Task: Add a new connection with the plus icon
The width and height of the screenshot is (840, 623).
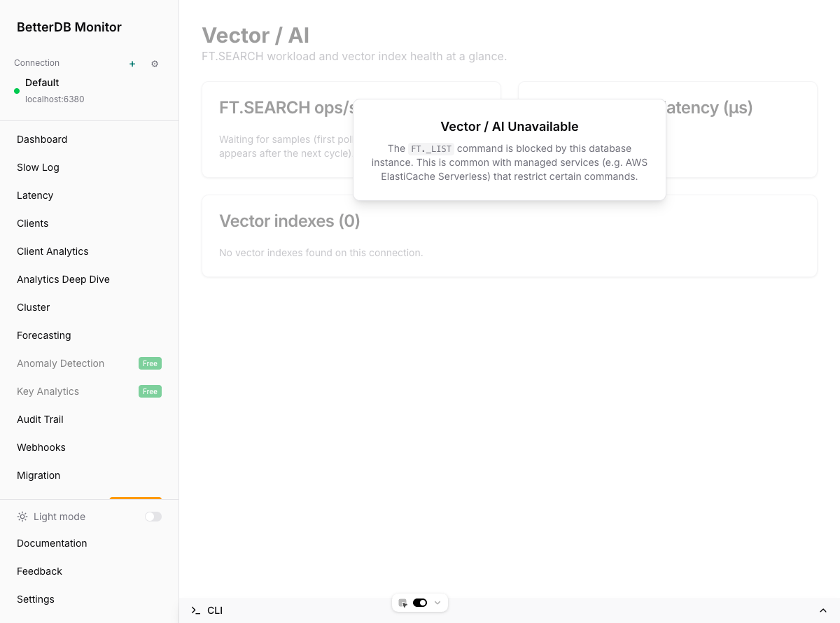Action: [132, 64]
